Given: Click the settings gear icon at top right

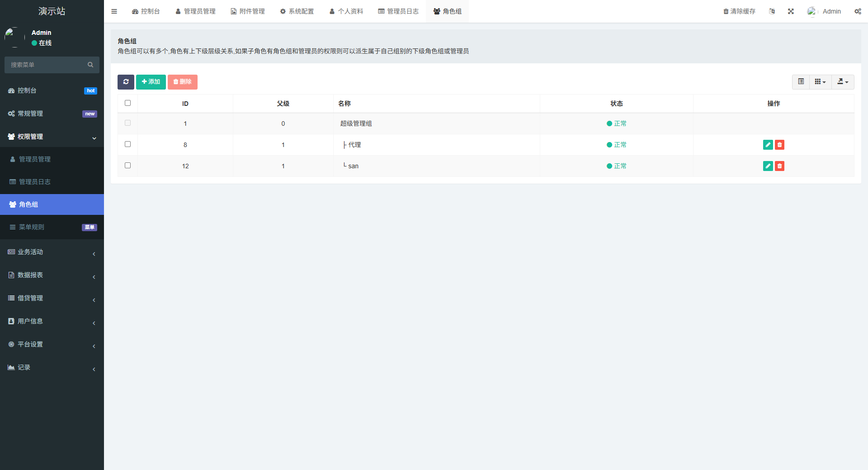Looking at the screenshot, I should tap(858, 11).
